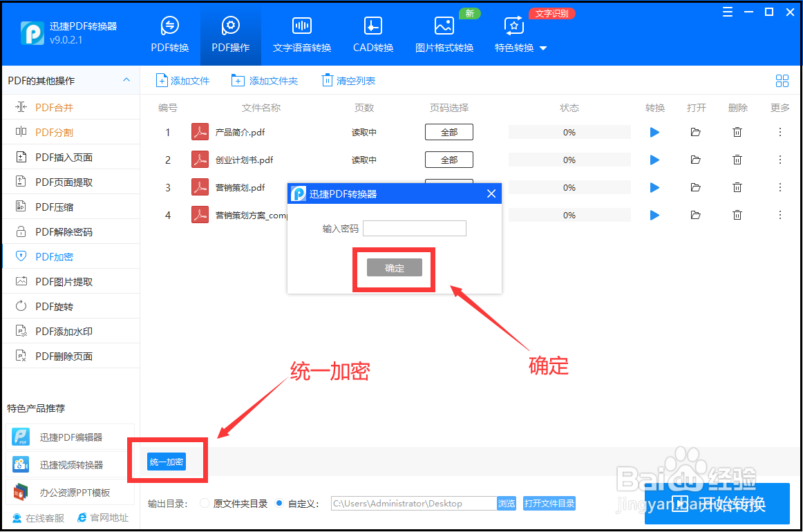
Task: Click the 打开文件目录 button
Action: [x=549, y=503]
